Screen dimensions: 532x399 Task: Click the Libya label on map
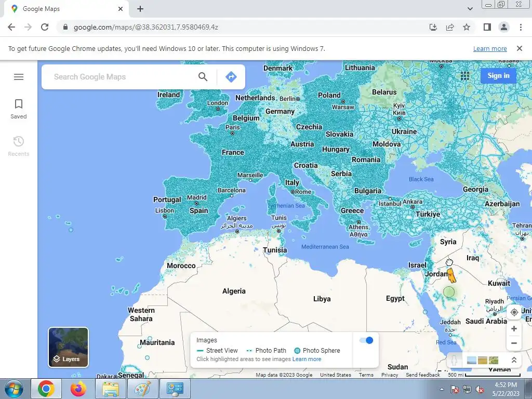(322, 299)
